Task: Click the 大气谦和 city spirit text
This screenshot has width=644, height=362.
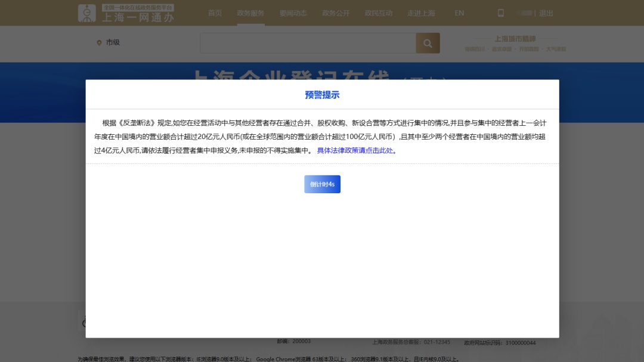Action: [x=556, y=49]
